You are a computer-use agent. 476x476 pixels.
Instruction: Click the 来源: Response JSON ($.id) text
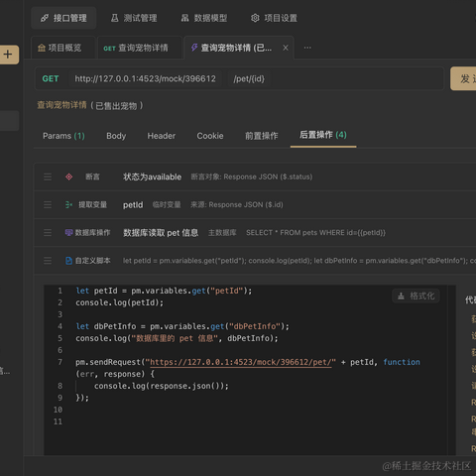click(x=237, y=205)
